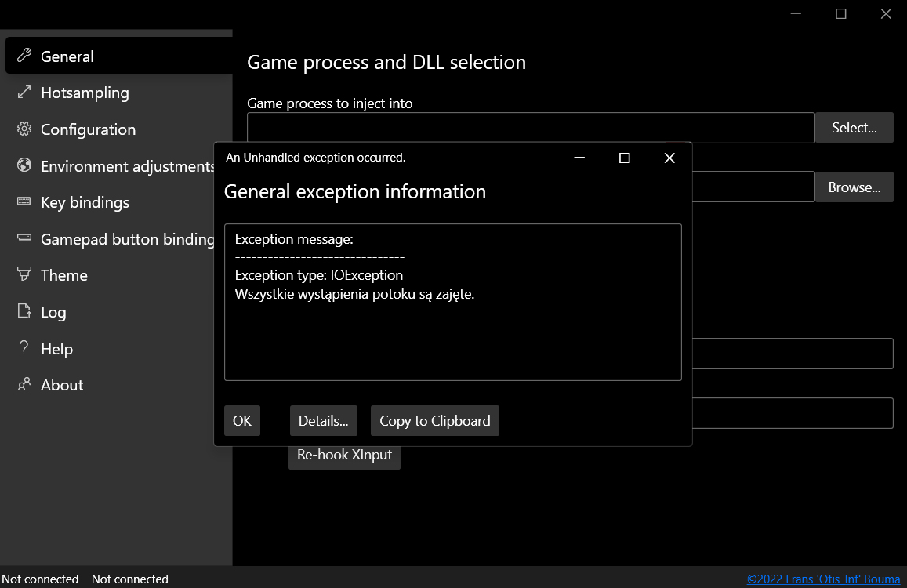This screenshot has width=907, height=588.
Task: Click the Theme icon in sidebar
Action: click(24, 274)
